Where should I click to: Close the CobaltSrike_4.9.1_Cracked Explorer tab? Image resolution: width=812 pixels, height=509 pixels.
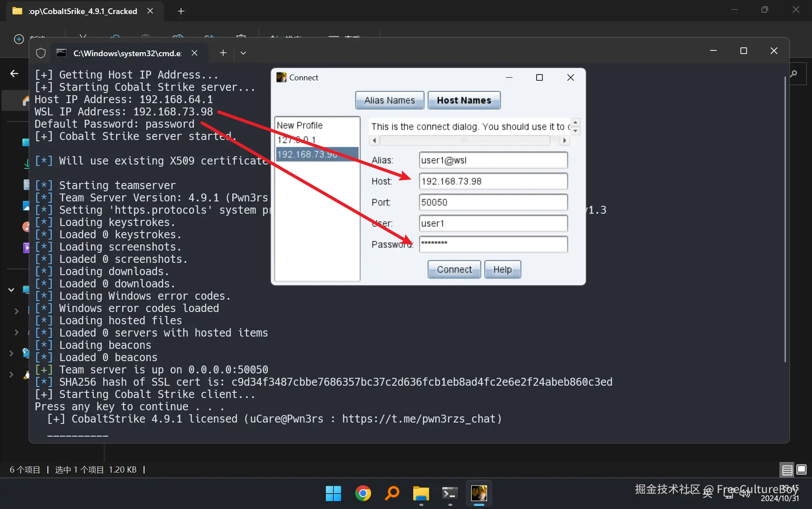pos(150,11)
